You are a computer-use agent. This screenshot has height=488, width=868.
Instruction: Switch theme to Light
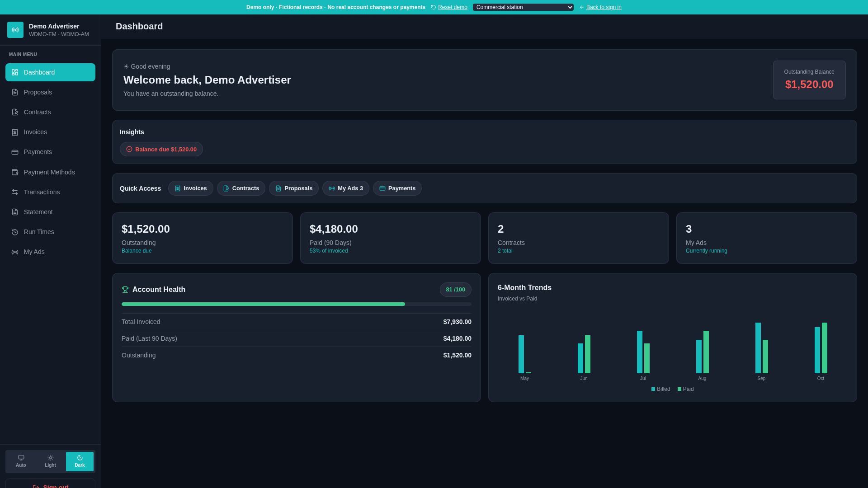click(x=50, y=461)
